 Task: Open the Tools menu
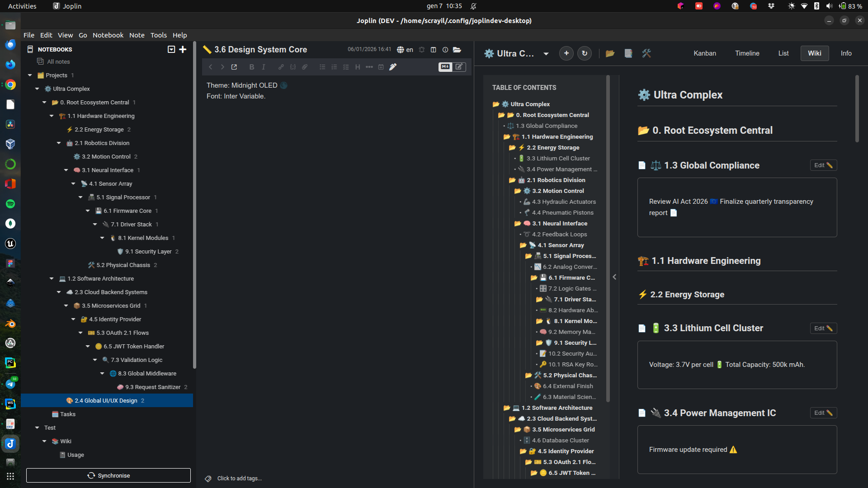158,35
